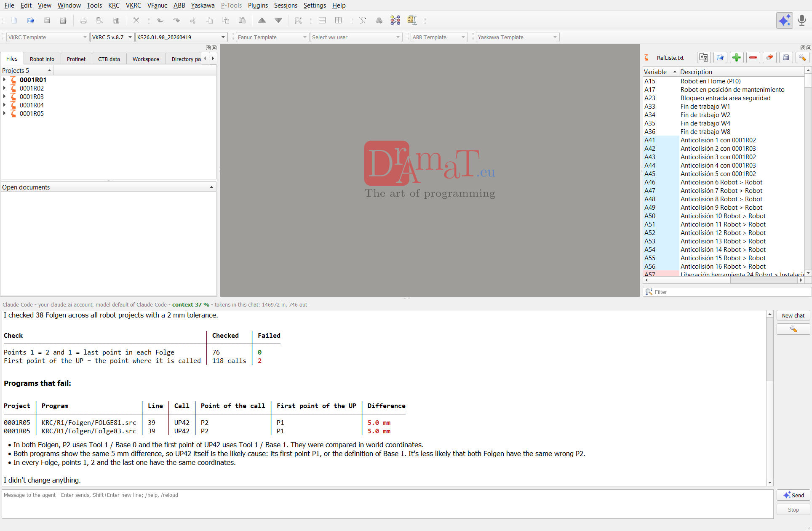
Task: Click the red minus remove-variable icon
Action: [753, 58]
